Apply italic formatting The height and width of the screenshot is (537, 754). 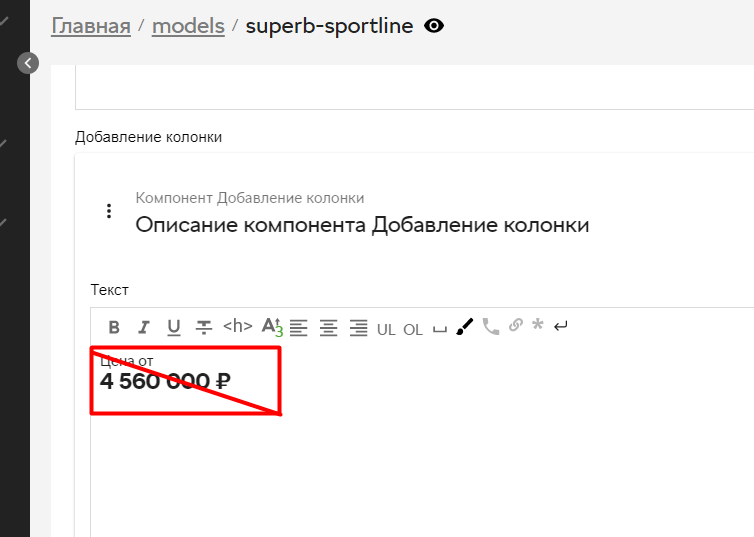[x=143, y=327]
